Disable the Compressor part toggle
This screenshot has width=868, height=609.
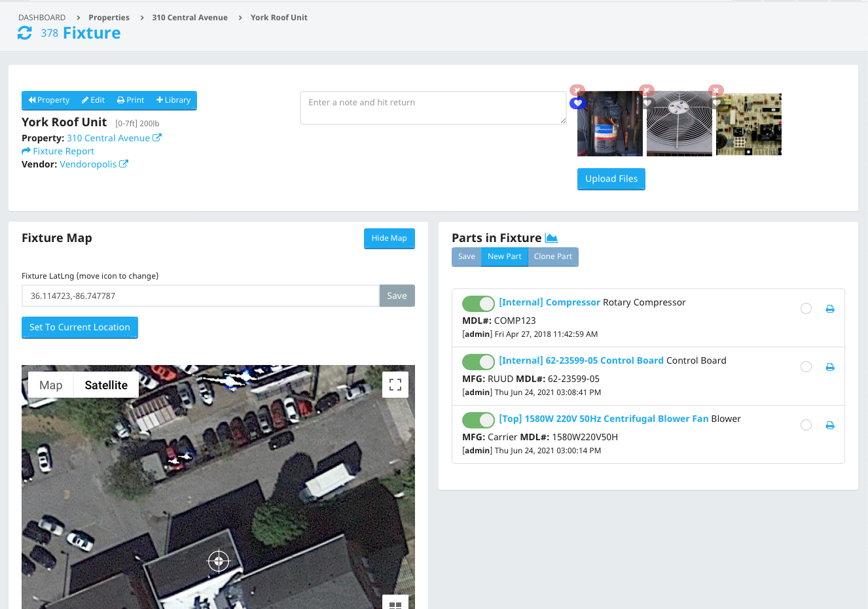tap(479, 304)
